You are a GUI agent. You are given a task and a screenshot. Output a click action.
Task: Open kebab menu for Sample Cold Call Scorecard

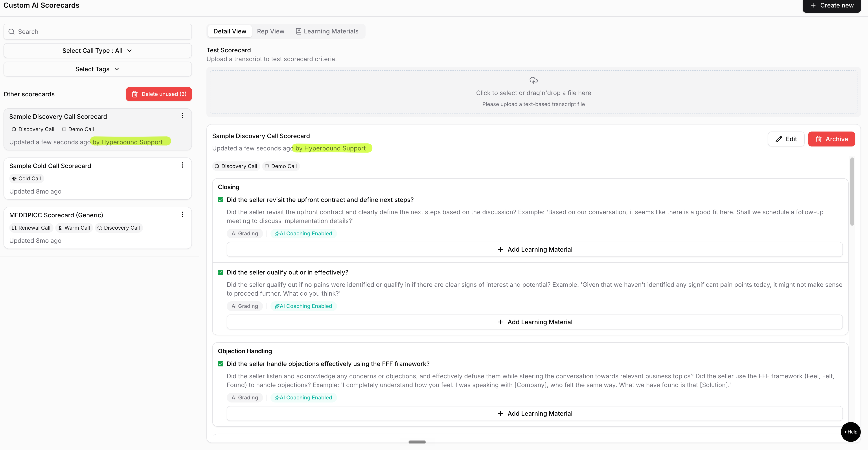point(183,165)
